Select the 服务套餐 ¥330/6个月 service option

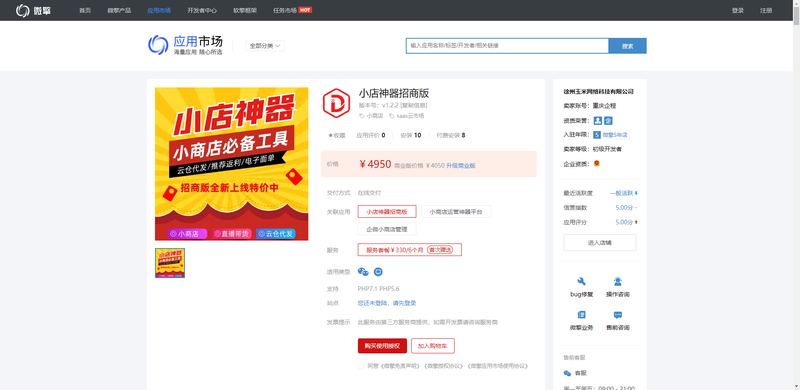(410, 250)
